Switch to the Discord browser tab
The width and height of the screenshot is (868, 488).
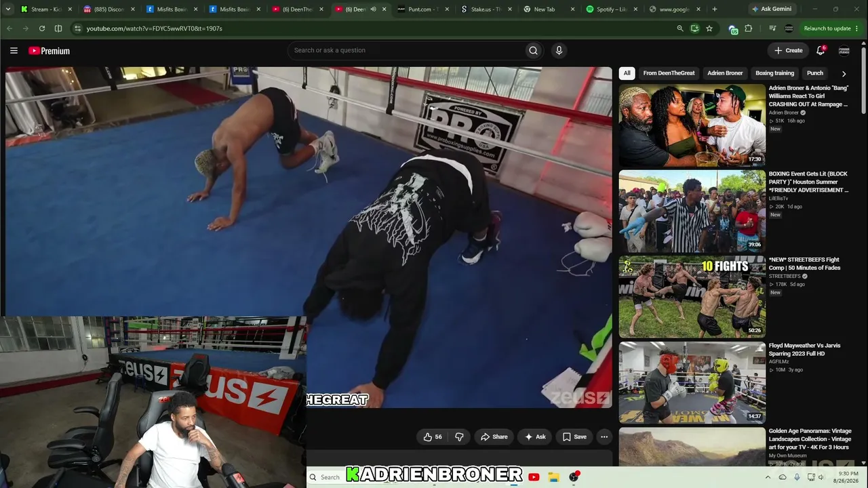tap(108, 9)
